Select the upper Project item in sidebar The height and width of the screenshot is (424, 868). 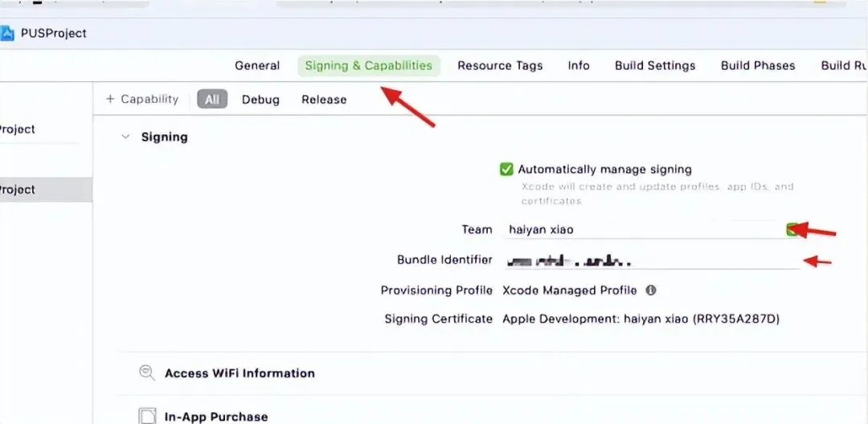pyautogui.click(x=18, y=130)
